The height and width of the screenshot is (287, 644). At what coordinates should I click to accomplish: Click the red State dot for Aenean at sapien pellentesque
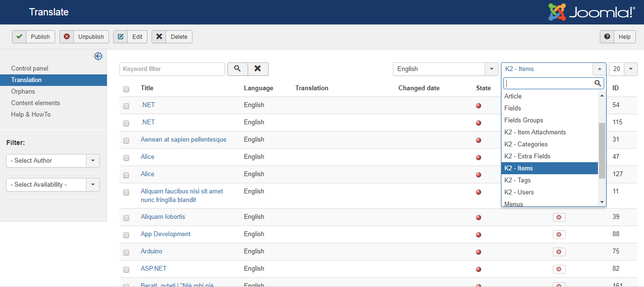[x=478, y=140]
